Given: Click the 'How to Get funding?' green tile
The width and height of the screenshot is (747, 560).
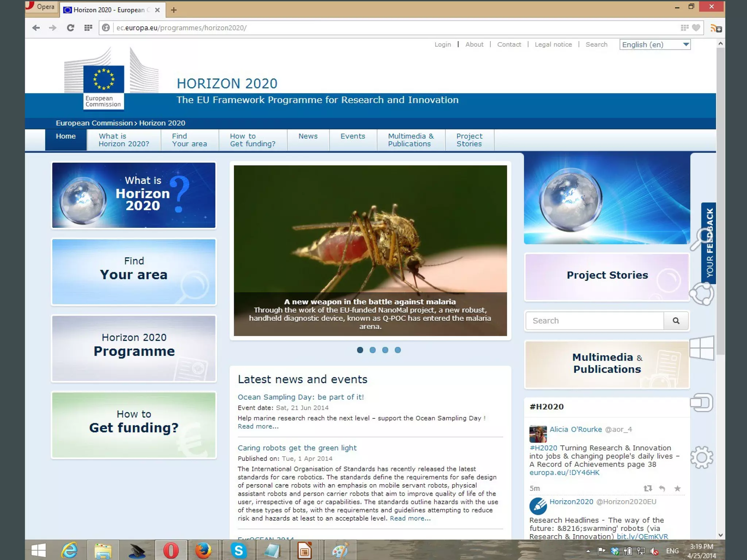Looking at the screenshot, I should click(x=134, y=425).
